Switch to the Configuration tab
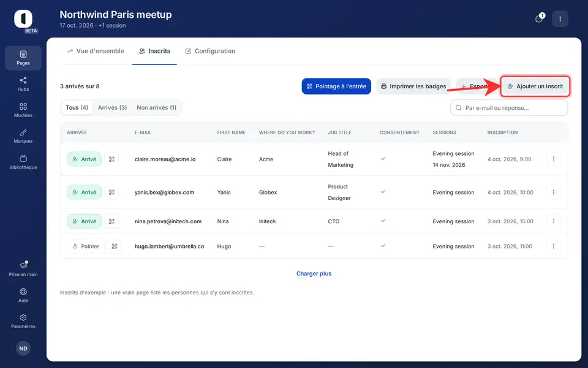Screen dimensions: 588x368 pyautogui.click(x=210, y=51)
